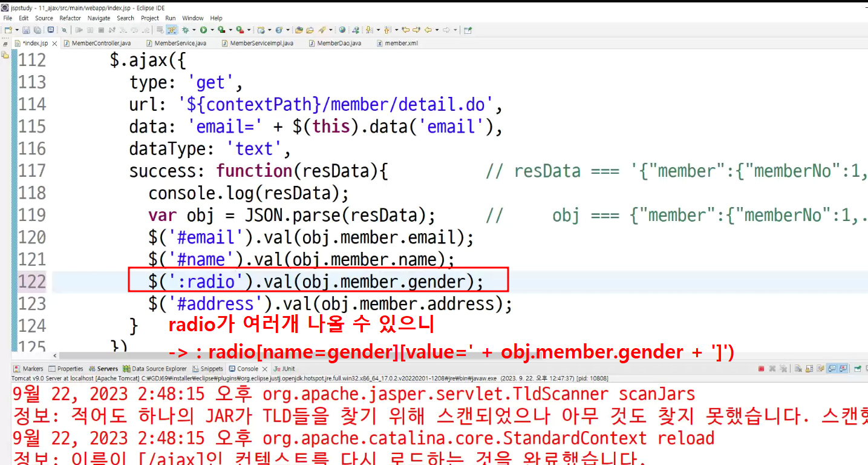Close the Console view tab

264,369
